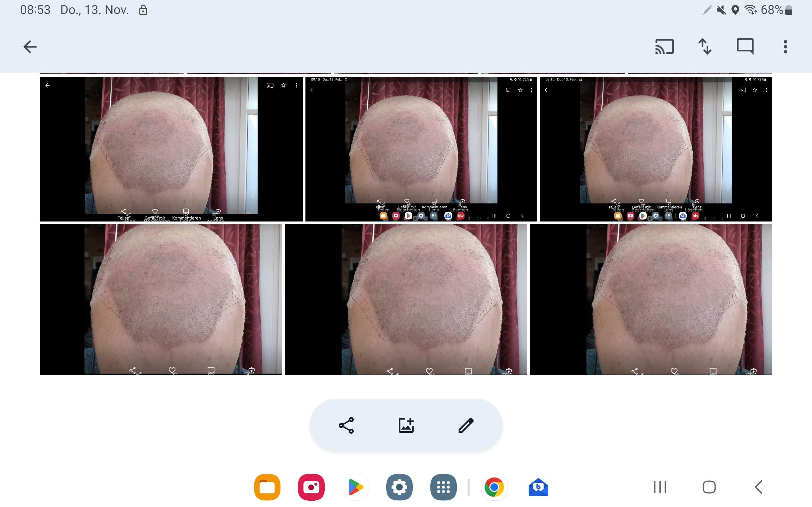Go back with the top-left arrow
This screenshot has height=507, width=812.
pyautogui.click(x=29, y=46)
